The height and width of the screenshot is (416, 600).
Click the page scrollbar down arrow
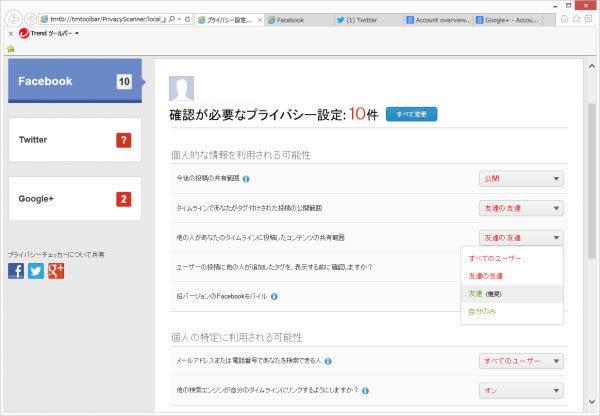point(592,401)
